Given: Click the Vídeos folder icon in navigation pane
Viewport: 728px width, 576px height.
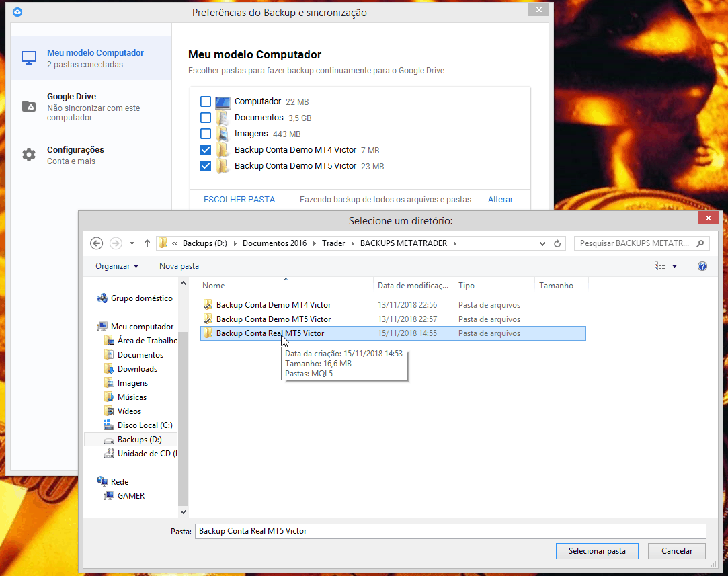Looking at the screenshot, I should click(x=109, y=411).
